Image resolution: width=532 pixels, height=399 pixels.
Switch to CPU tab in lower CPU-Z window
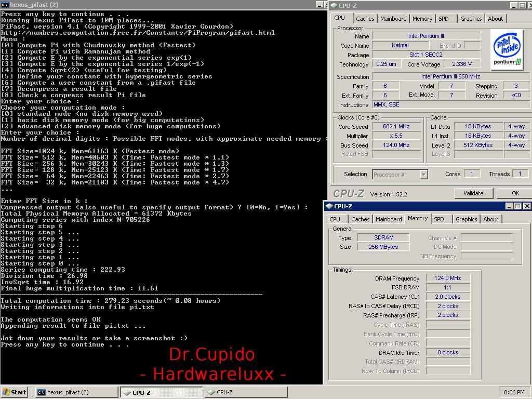(x=335, y=219)
